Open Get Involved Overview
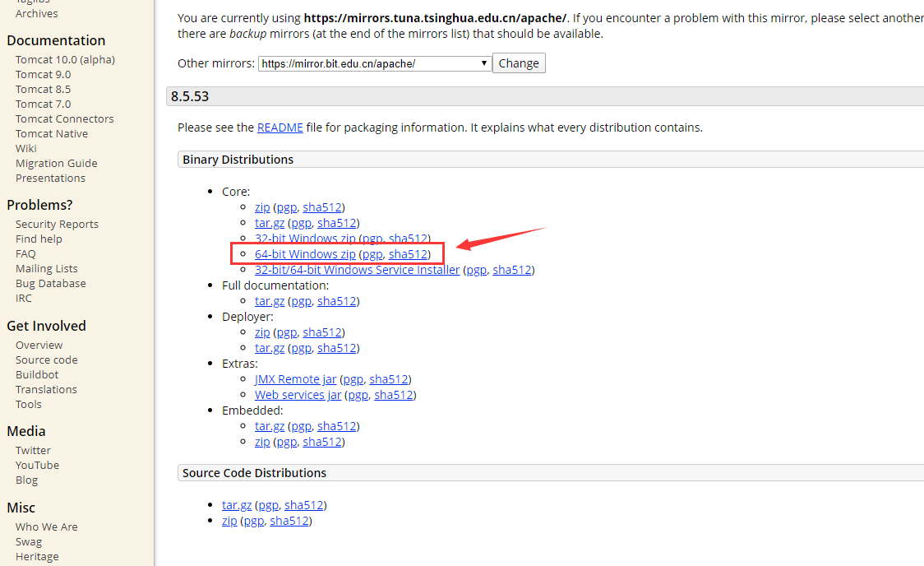Image resolution: width=924 pixels, height=566 pixels. pos(39,345)
